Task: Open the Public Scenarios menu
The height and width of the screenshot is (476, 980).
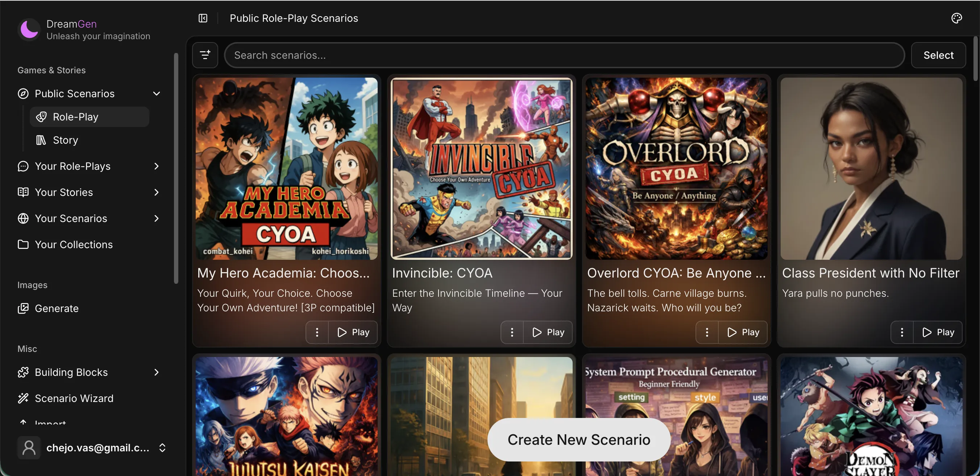Action: click(x=90, y=94)
